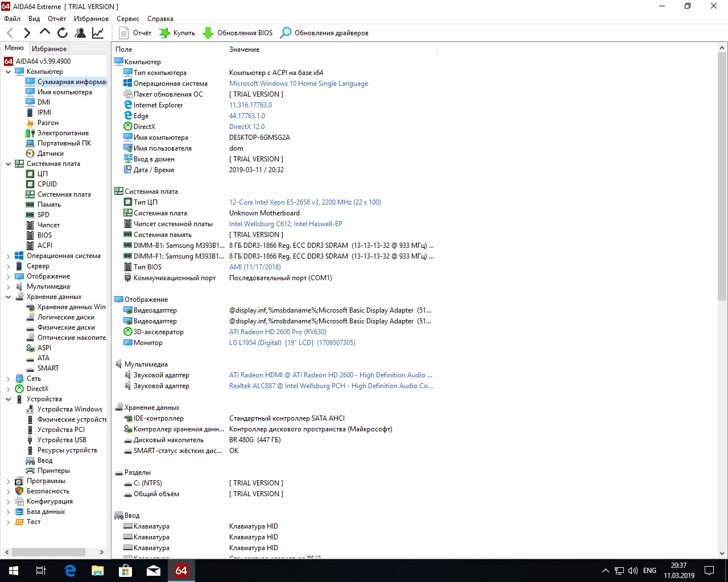Click the Отчёт report toolbar button
Image resolution: width=728 pixels, height=582 pixels.
pos(135,33)
